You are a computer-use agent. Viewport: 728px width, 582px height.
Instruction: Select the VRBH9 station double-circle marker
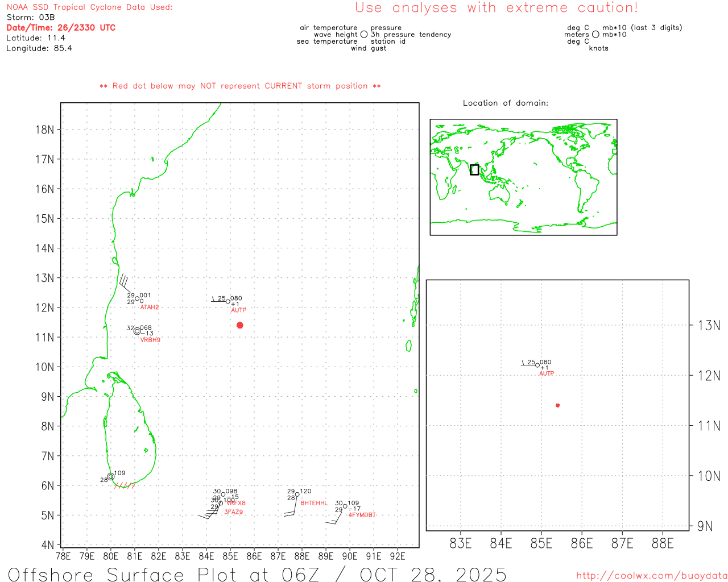(137, 331)
